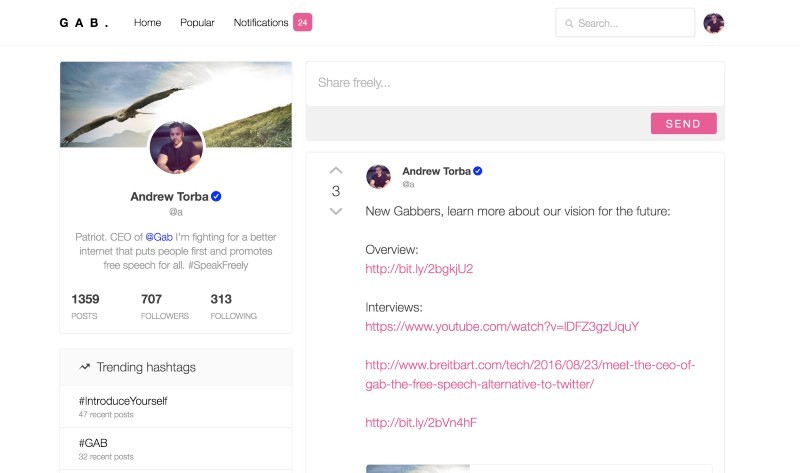The image size is (800, 473).
Task: Click the GAB logo
Action: point(84,23)
